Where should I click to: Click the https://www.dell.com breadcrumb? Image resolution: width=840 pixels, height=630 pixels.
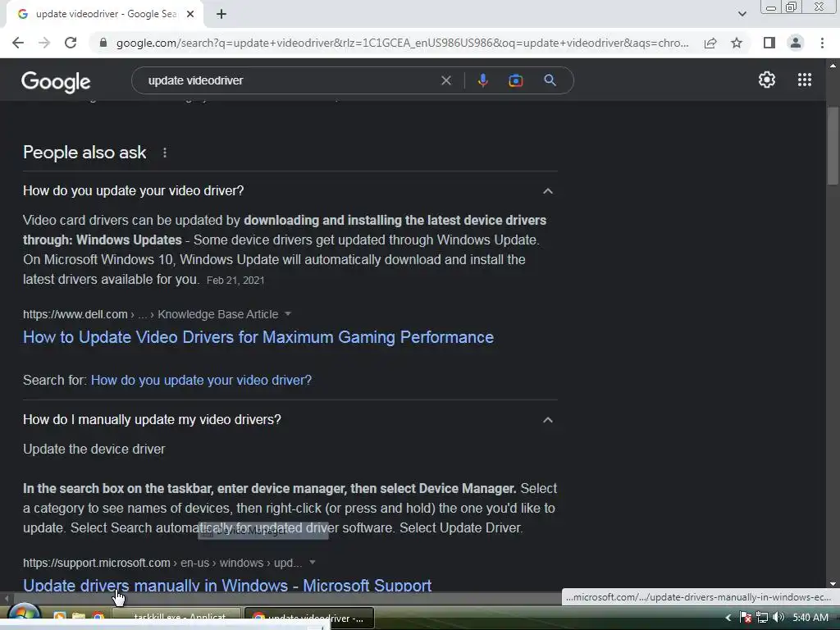pos(75,314)
